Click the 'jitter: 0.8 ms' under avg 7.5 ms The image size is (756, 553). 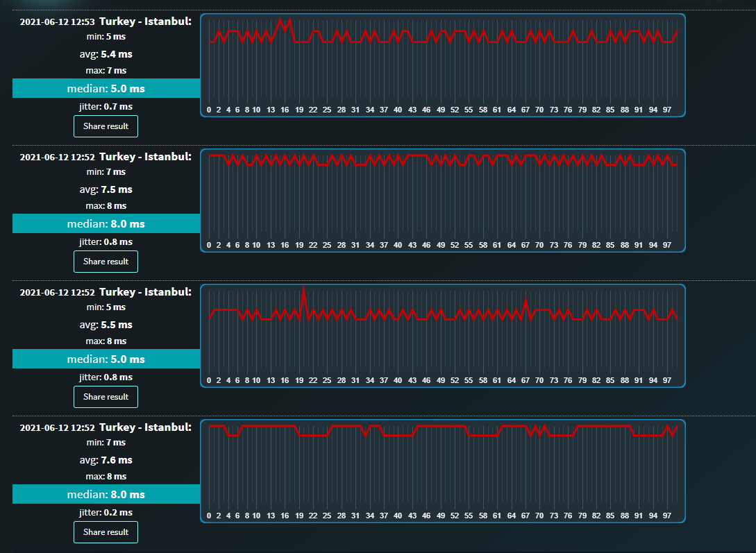[106, 242]
